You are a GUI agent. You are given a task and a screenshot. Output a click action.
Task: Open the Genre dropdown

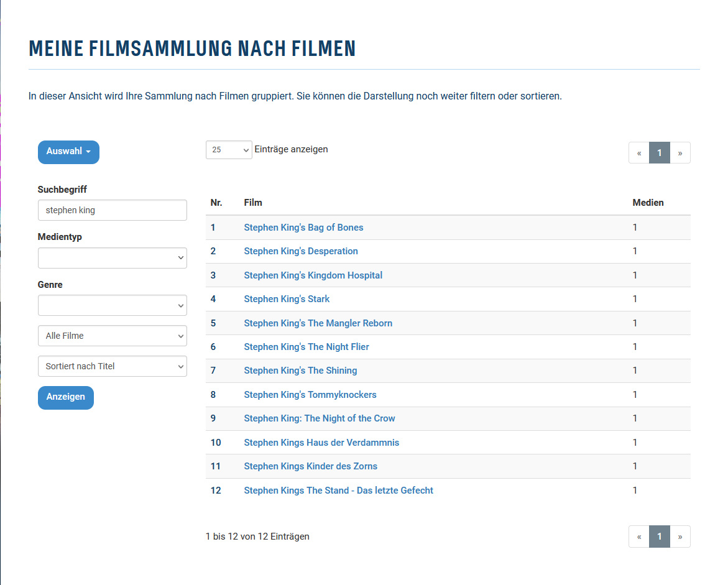[113, 305]
